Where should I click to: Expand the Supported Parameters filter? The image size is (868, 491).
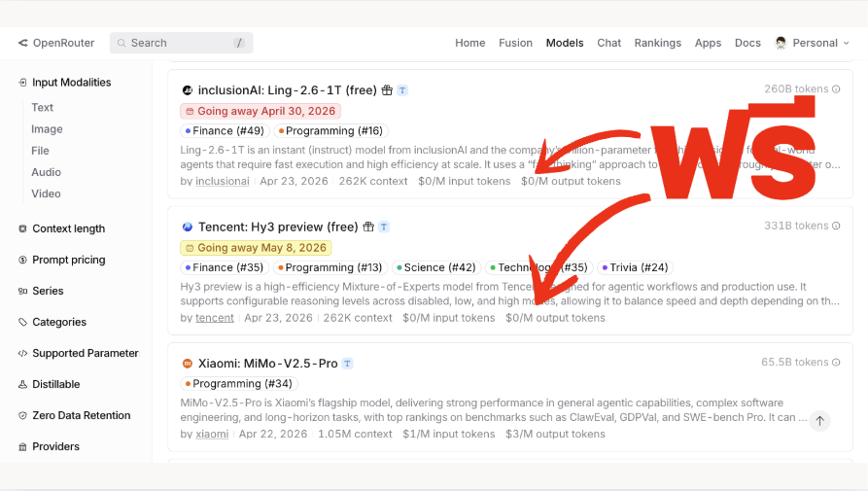(86, 353)
